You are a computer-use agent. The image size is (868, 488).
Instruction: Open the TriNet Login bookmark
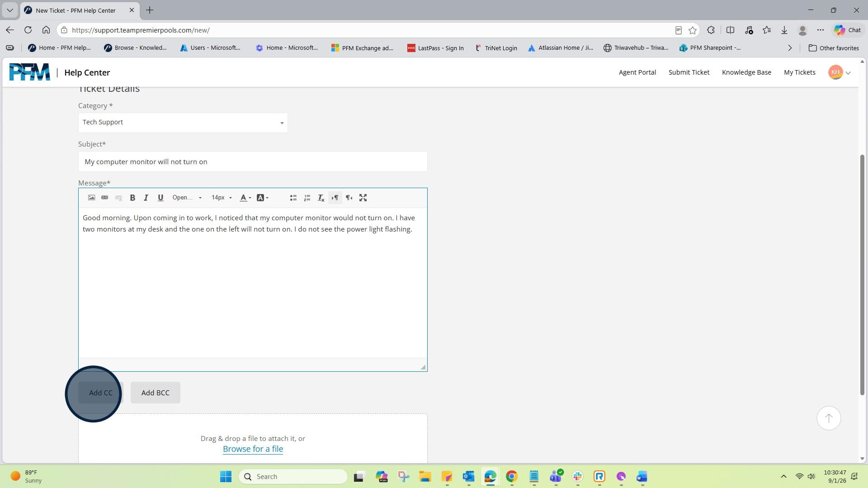tap(496, 48)
